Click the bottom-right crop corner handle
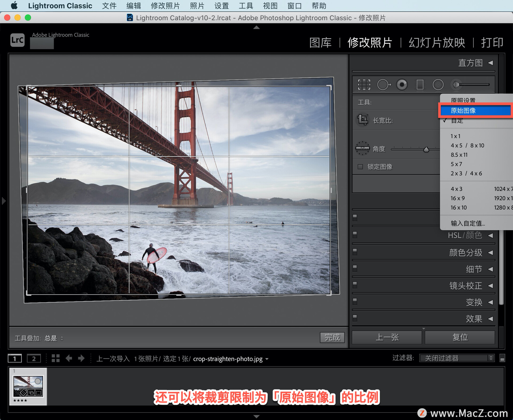 pyautogui.click(x=330, y=293)
